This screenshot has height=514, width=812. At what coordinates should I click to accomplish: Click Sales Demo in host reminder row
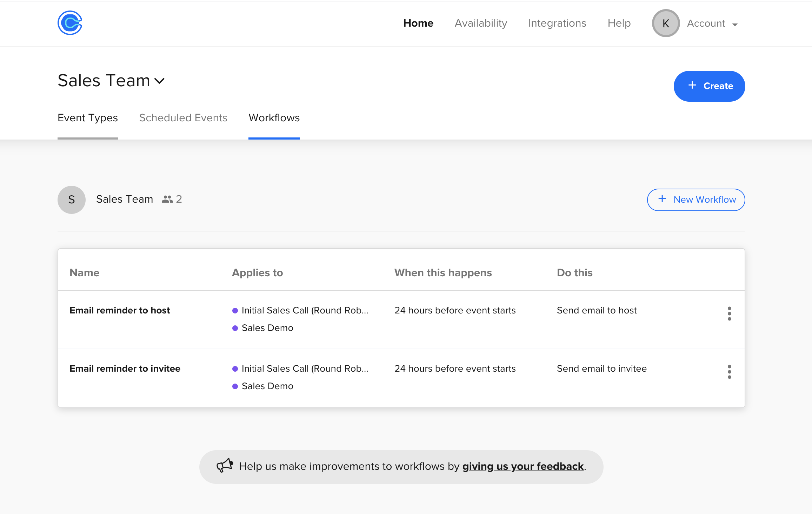(267, 328)
